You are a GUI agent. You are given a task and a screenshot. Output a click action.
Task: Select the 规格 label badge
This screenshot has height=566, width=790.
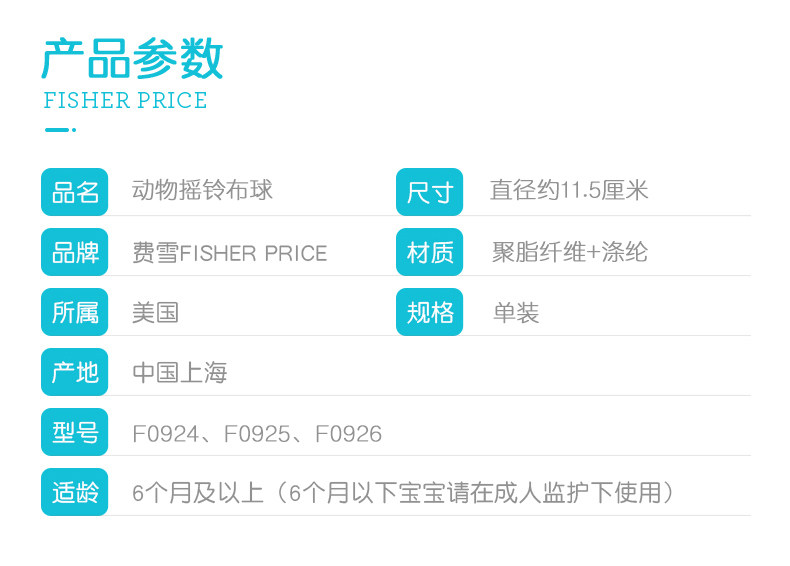tap(430, 312)
